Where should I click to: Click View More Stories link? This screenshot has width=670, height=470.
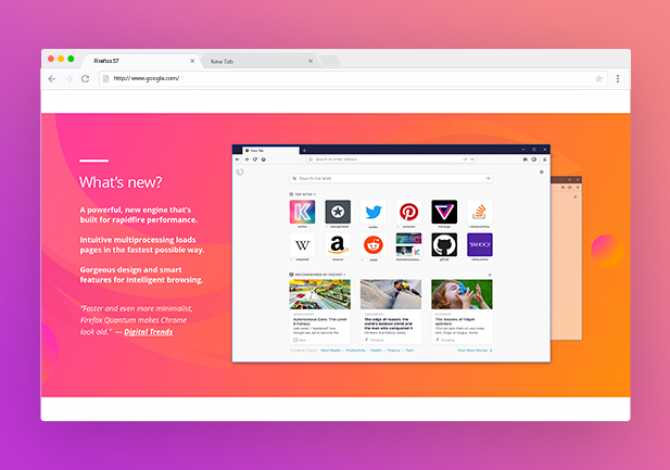coord(475,350)
